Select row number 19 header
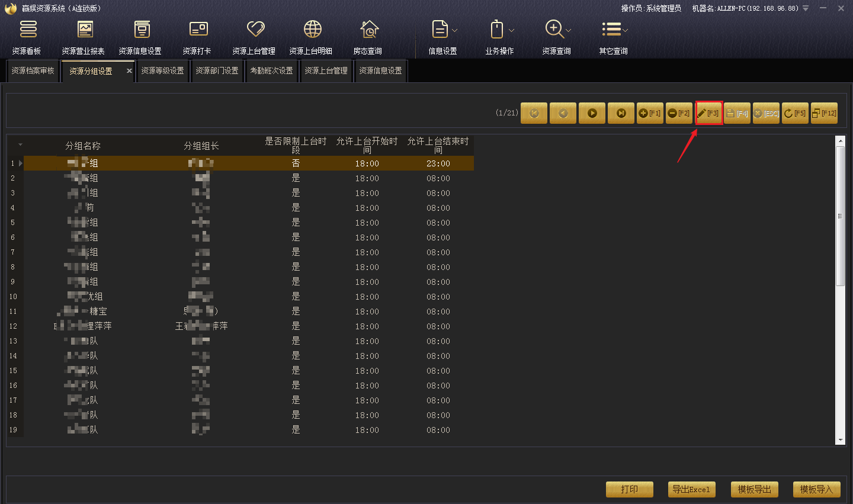The height and width of the screenshot is (504, 853). tap(13, 430)
